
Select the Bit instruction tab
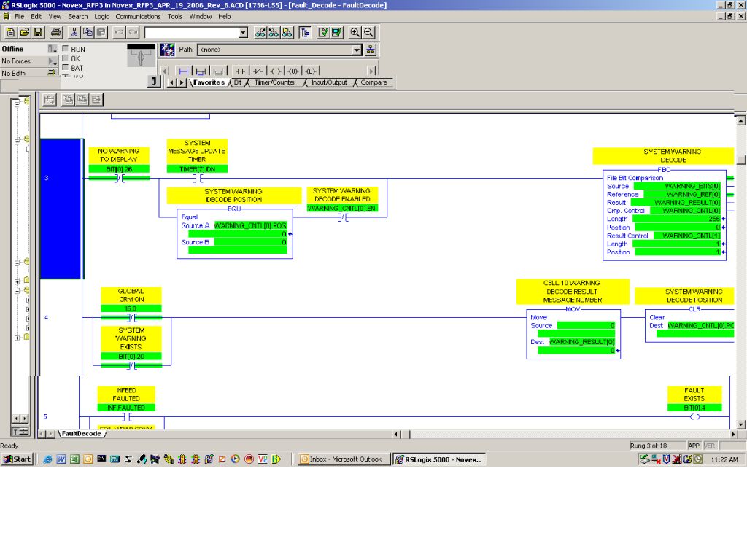tap(238, 82)
